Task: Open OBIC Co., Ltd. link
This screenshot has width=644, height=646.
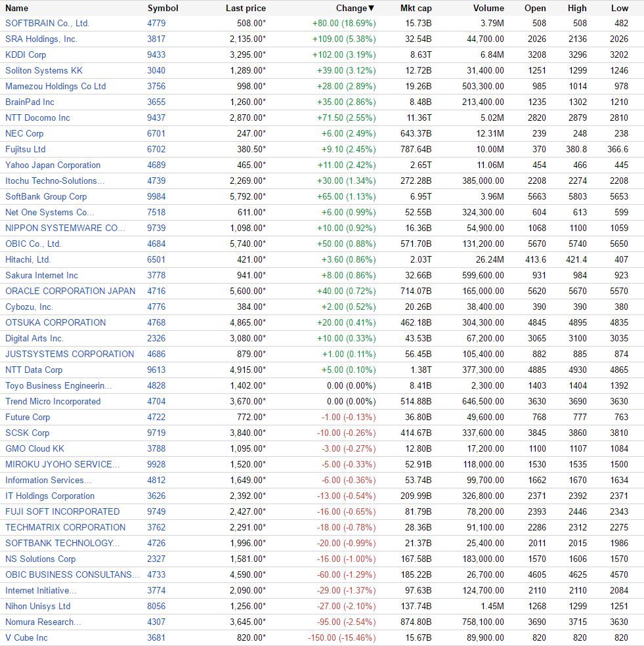Action: click(33, 244)
